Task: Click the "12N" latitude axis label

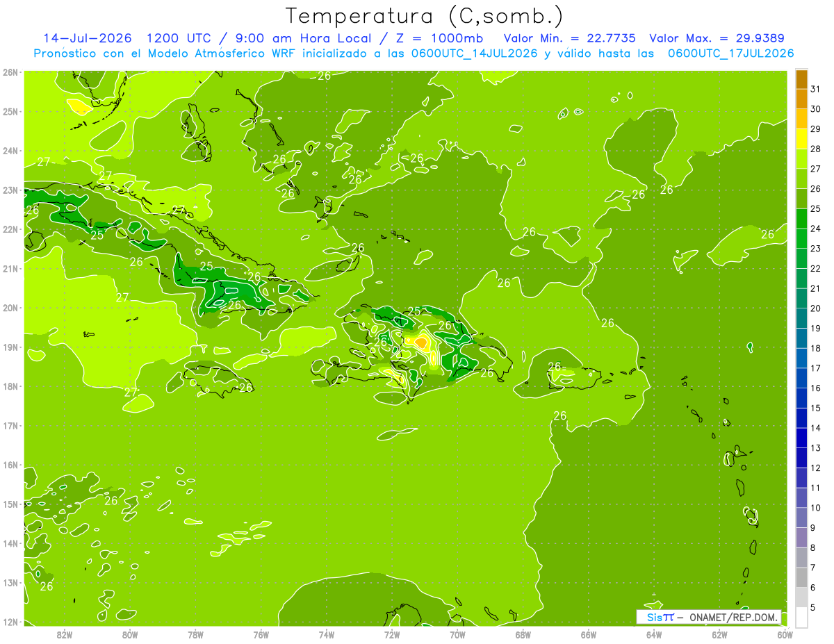Action: (10, 622)
